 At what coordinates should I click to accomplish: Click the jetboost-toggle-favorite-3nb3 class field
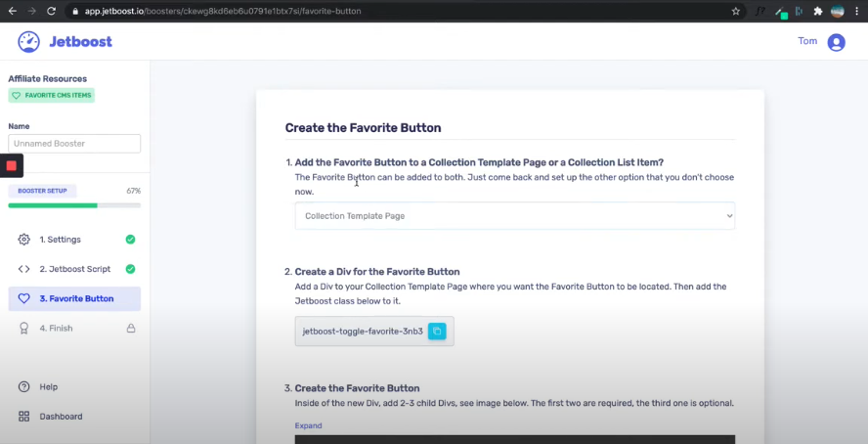tap(374, 332)
